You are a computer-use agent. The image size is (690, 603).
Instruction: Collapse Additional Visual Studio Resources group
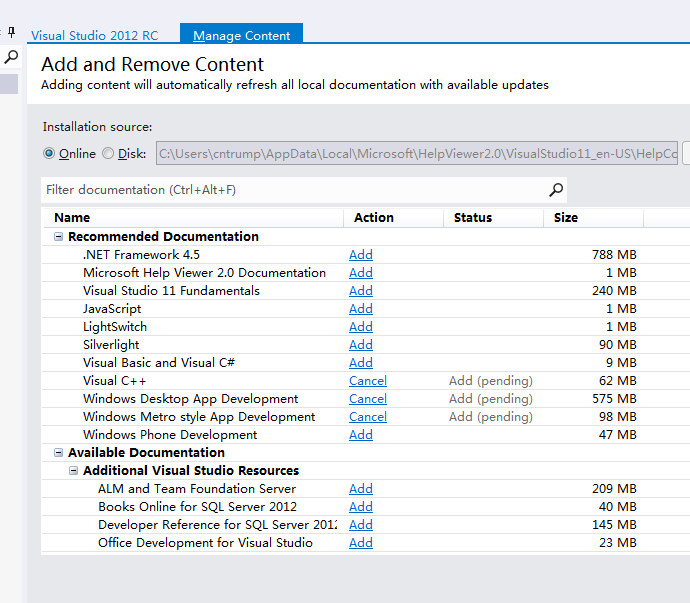73,471
